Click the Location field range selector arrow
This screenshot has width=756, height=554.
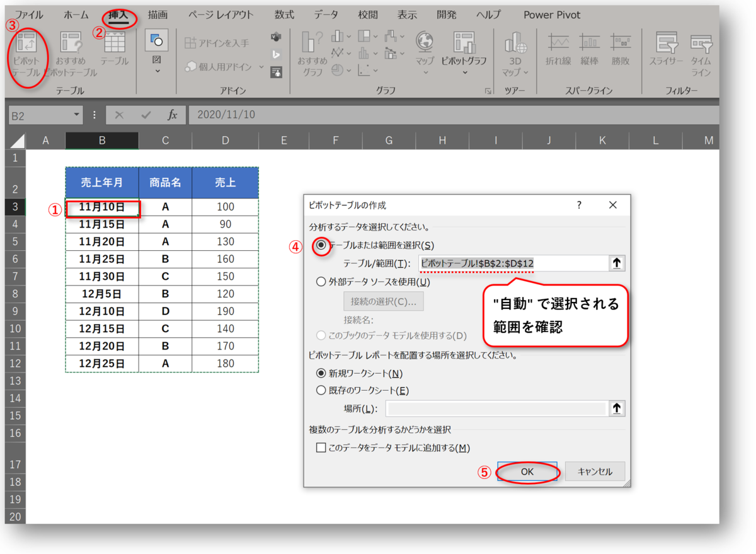coord(617,408)
